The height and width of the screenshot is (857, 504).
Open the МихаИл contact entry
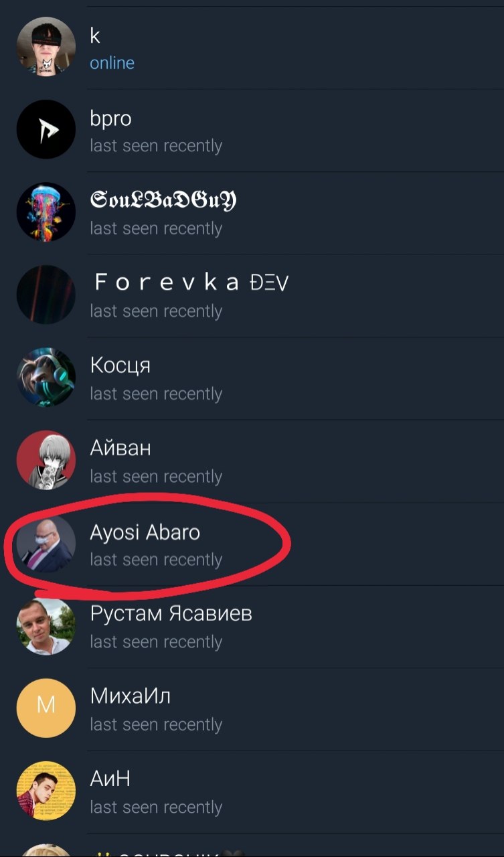[252, 709]
